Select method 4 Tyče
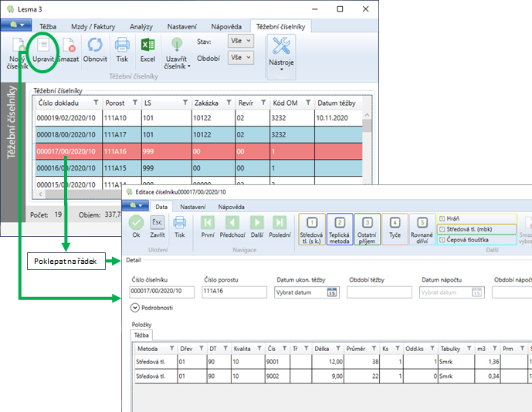Viewport: 532px width, 412px height. coord(395,229)
